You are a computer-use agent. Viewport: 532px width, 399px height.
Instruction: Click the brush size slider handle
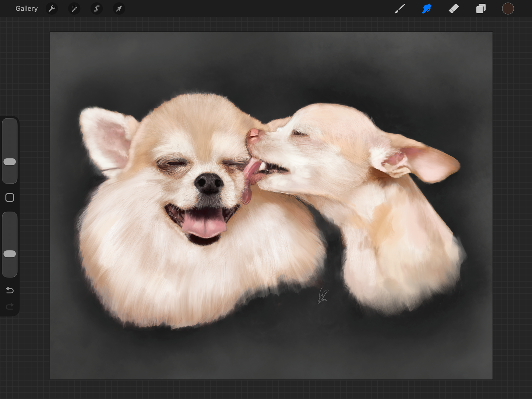pyautogui.click(x=10, y=162)
